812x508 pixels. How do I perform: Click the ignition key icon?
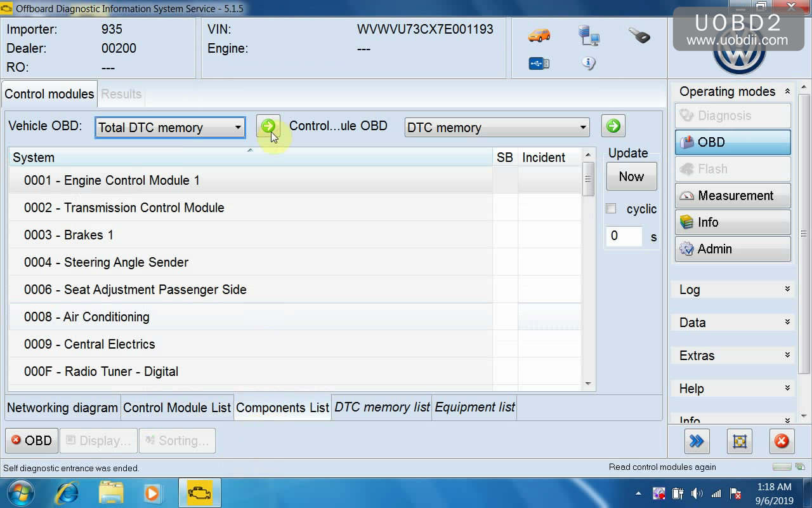639,36
